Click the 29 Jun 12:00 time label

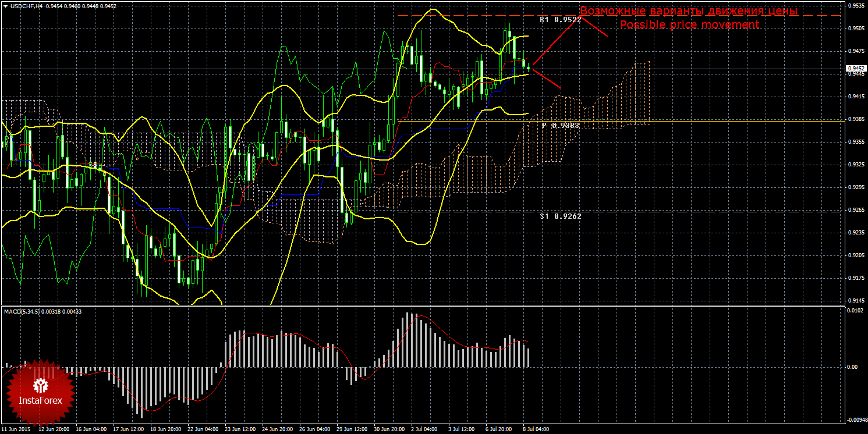[352, 429]
